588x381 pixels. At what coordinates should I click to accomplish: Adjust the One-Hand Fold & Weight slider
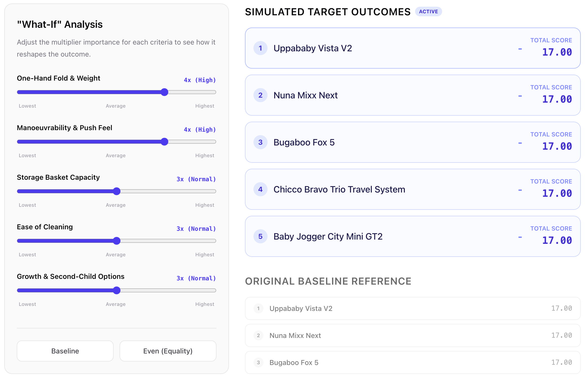pyautogui.click(x=117, y=92)
